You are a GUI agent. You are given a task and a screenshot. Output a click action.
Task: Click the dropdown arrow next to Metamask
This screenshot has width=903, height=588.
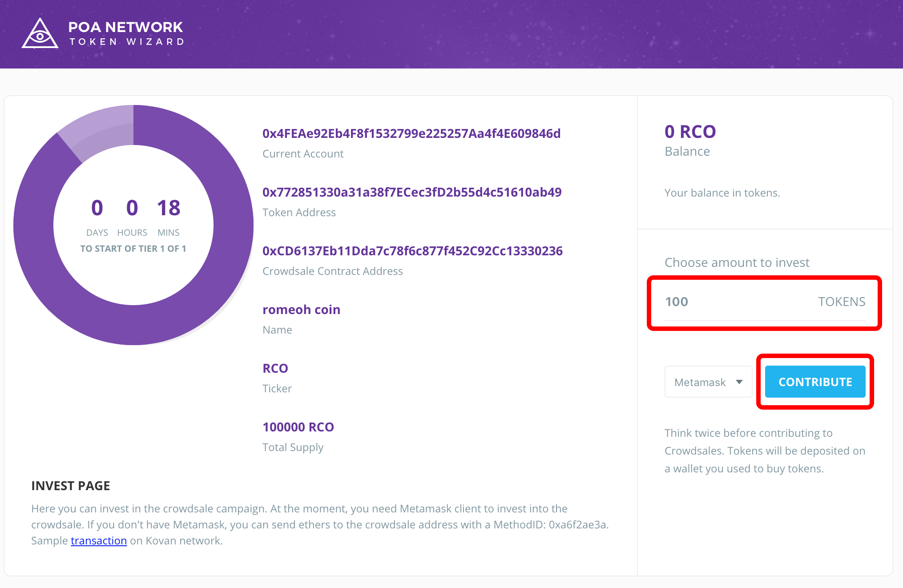point(739,382)
